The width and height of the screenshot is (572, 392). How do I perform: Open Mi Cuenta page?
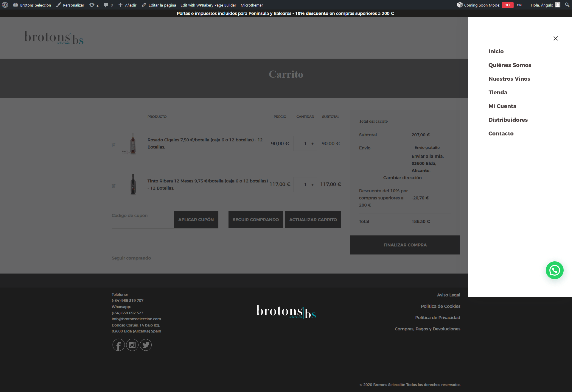point(502,106)
